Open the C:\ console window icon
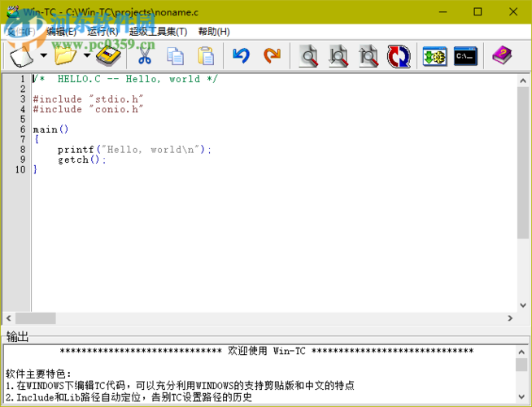This screenshot has height=407, width=532. 465,56
